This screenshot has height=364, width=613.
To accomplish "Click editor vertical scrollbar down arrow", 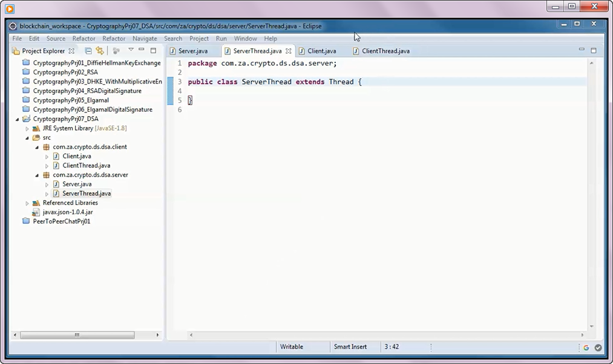I will pyautogui.click(x=591, y=326).
